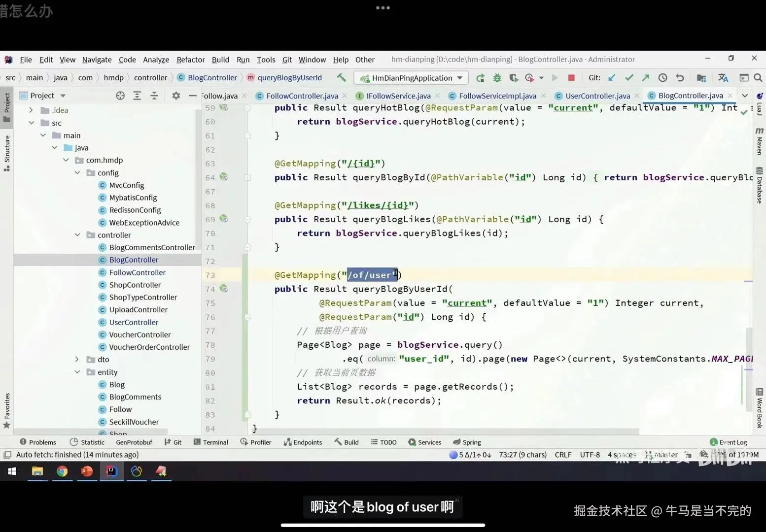
Task: Collapse the controller package
Action: coord(77,235)
